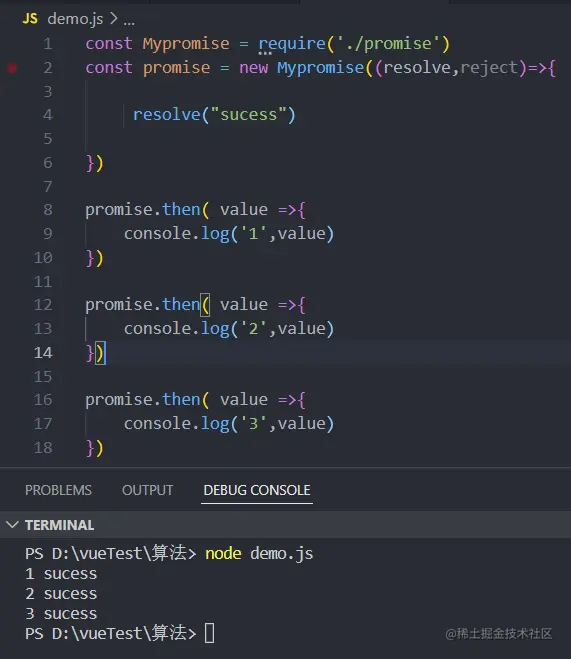This screenshot has width=571, height=659.
Task: Select the DEBUG CONSOLE tab
Action: tap(257, 490)
